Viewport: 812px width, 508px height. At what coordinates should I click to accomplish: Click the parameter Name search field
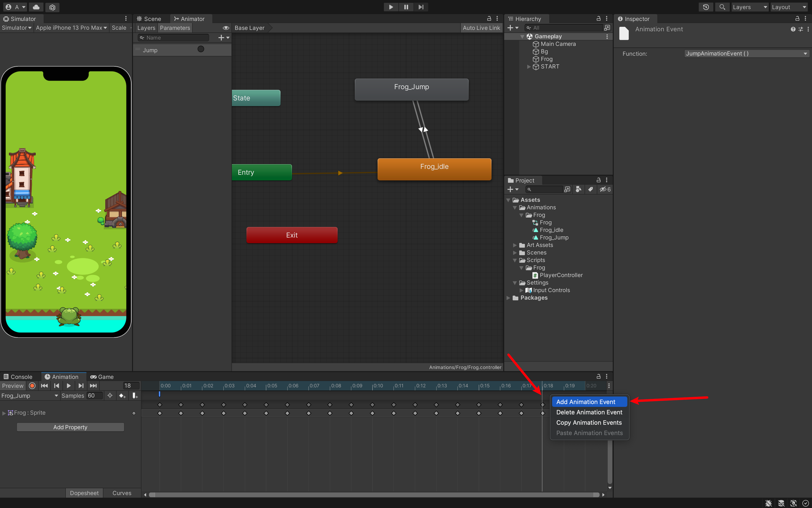coord(174,38)
